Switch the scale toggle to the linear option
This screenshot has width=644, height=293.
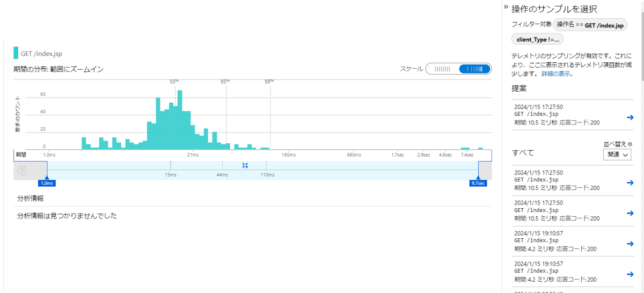click(x=442, y=69)
